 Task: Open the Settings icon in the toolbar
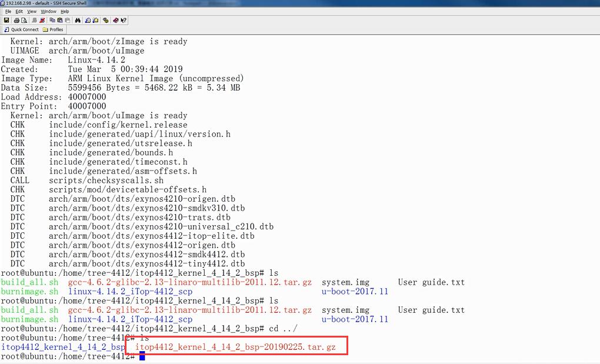click(106, 20)
